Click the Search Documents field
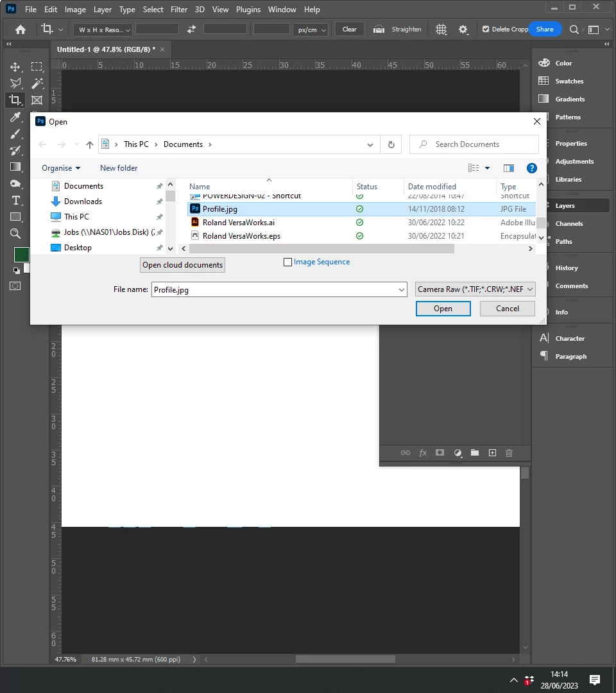The image size is (616, 693). coord(474,144)
